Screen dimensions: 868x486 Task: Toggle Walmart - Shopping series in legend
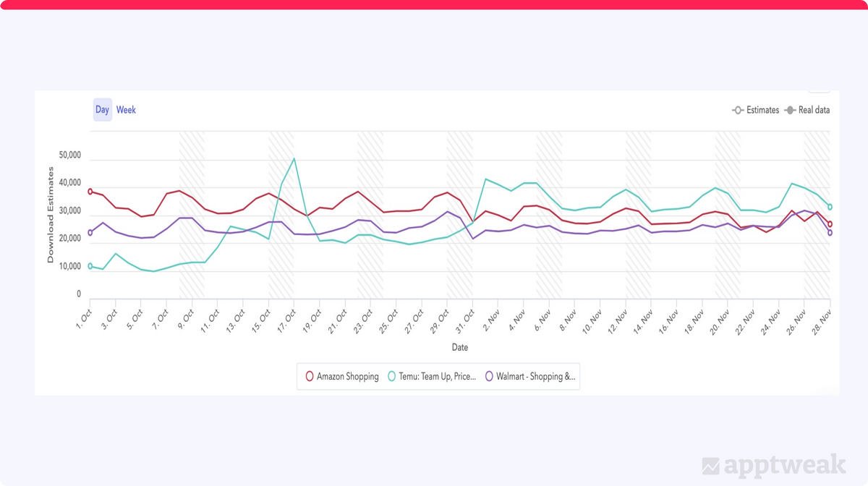point(531,376)
